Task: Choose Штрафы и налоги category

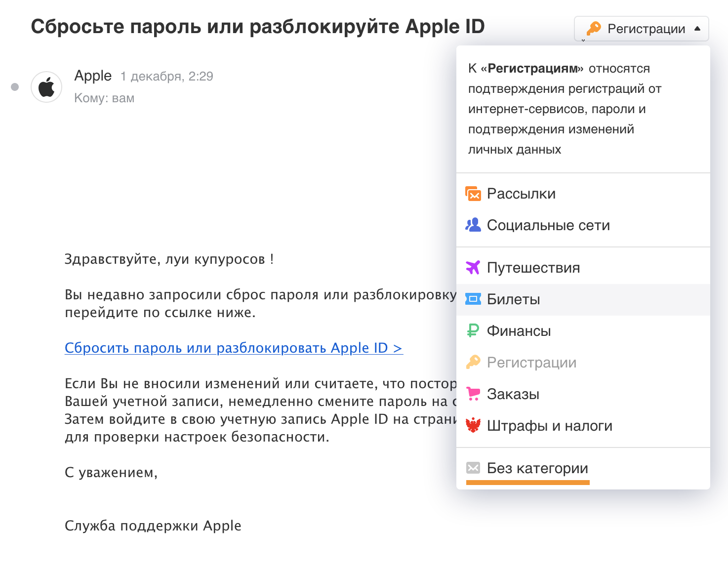Action: [583, 426]
